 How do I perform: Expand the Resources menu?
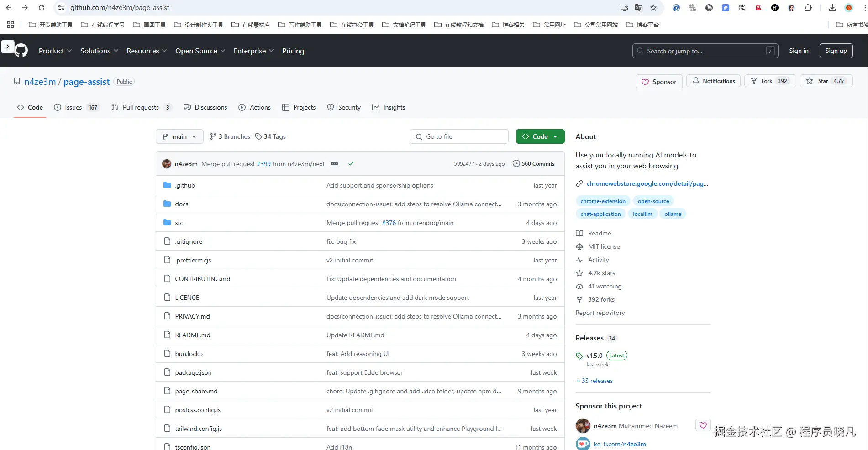[147, 51]
